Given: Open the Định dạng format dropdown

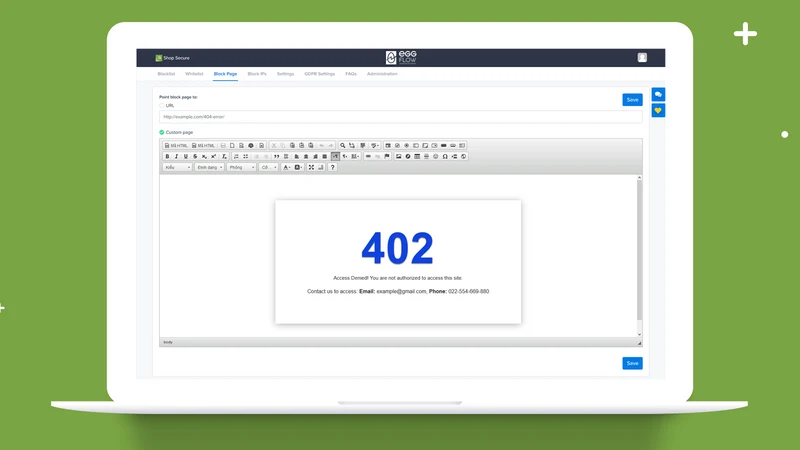Looking at the screenshot, I should pos(209,167).
